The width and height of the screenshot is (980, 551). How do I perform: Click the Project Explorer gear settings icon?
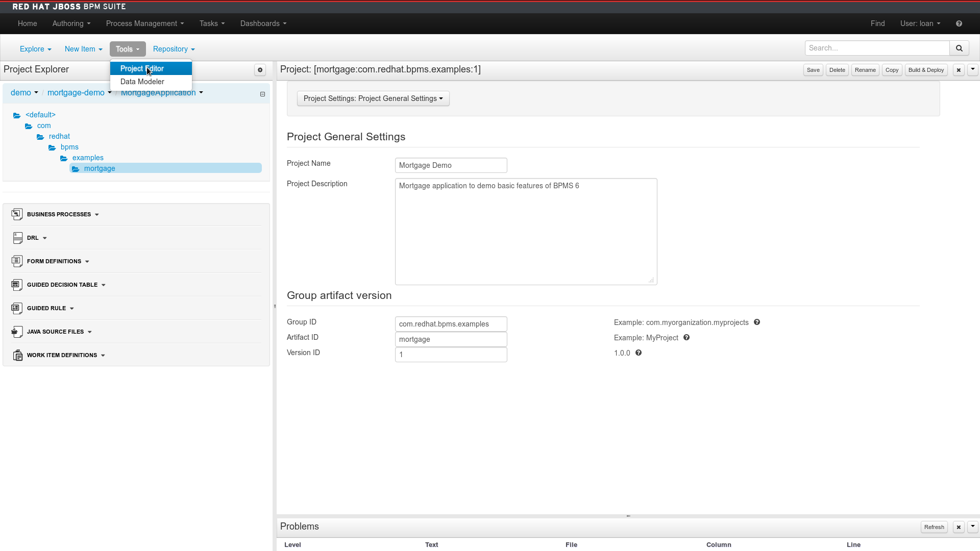coord(260,70)
